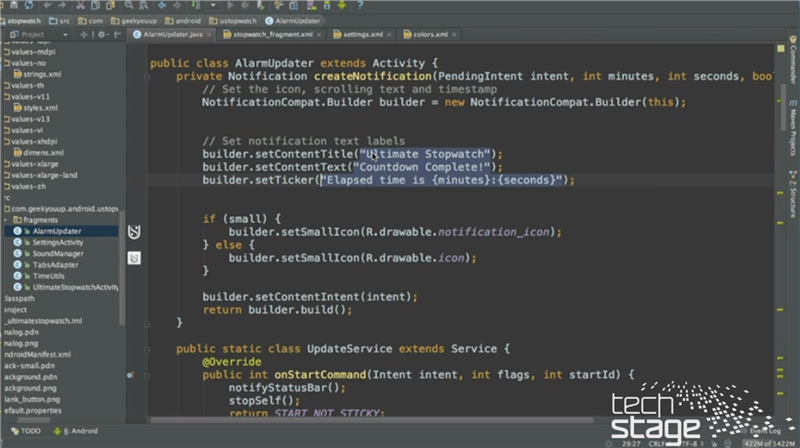
Task: Click the 422M of 1422M memory indicator
Action: click(x=770, y=444)
